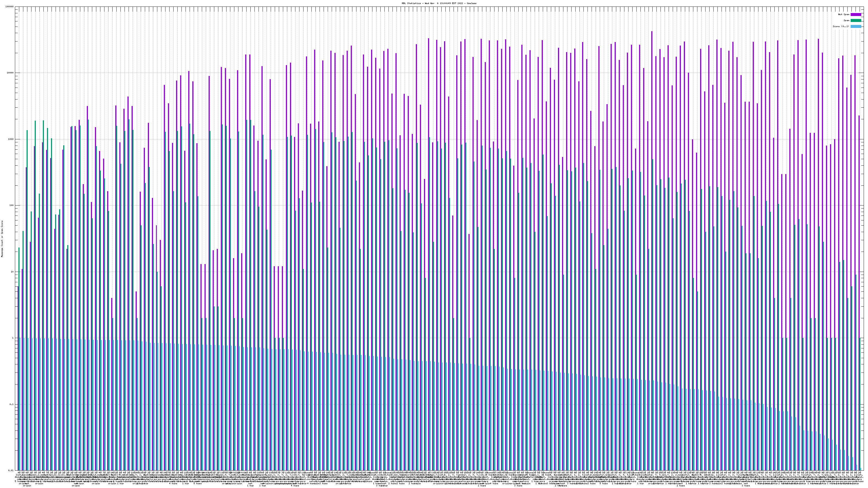868x488 pixels.
Task: Click the 10 y-axis tick label
Action: pyautogui.click(x=12, y=272)
